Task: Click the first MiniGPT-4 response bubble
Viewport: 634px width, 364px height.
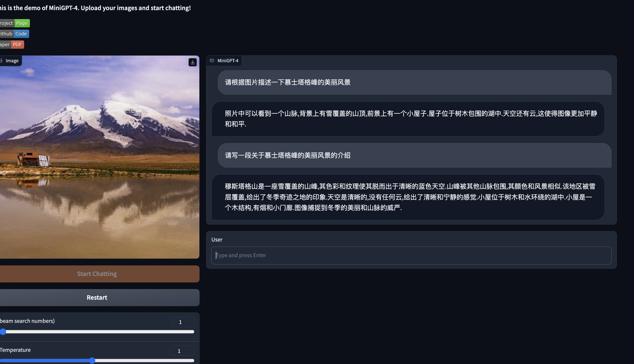Action: point(408,119)
